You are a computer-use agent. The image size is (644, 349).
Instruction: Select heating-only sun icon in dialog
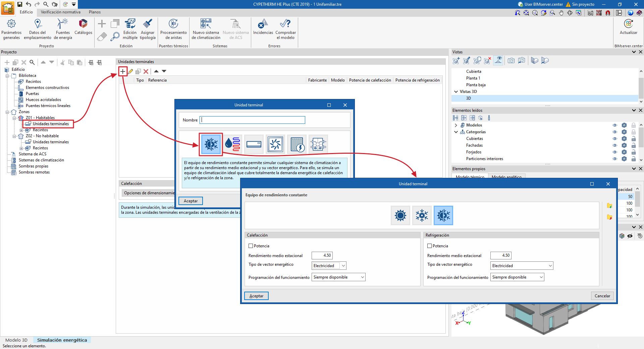(x=400, y=215)
